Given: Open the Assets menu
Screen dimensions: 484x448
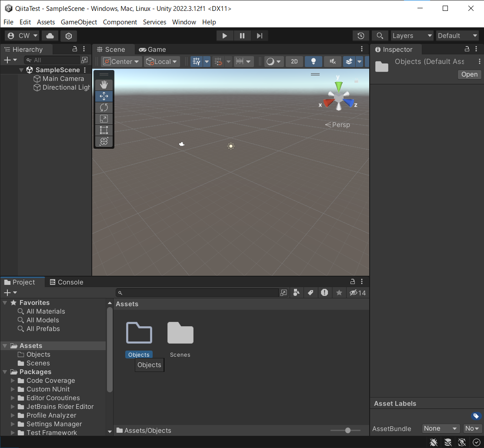Looking at the screenshot, I should [x=46, y=22].
